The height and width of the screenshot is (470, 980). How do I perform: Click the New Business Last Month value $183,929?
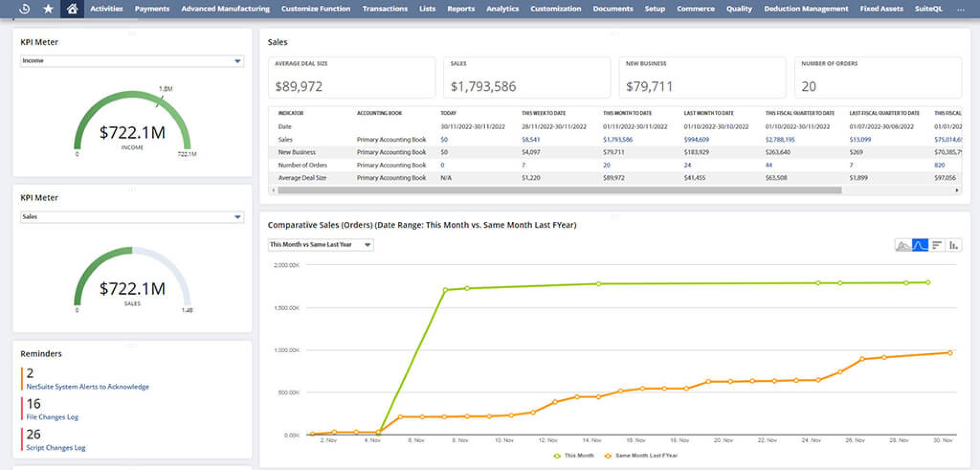pyautogui.click(x=696, y=153)
